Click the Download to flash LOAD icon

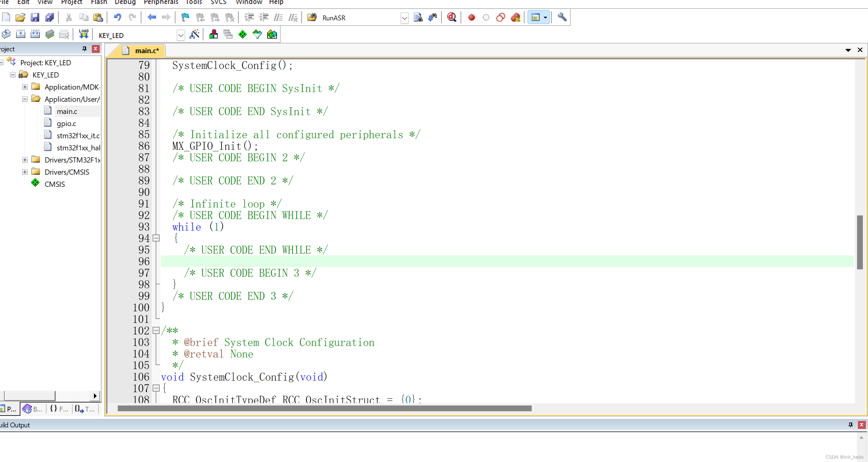[83, 34]
